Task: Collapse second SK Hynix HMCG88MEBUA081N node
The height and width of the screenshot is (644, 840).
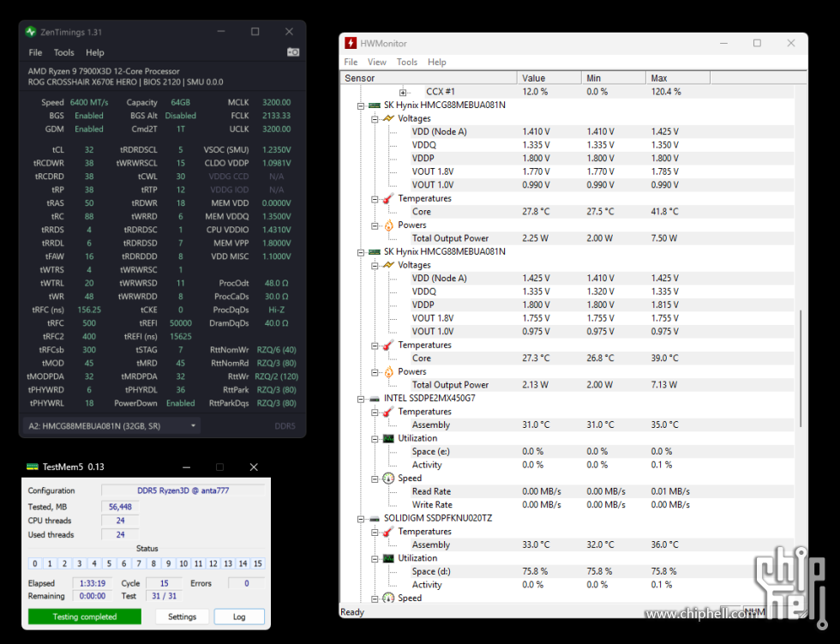Action: pos(361,252)
